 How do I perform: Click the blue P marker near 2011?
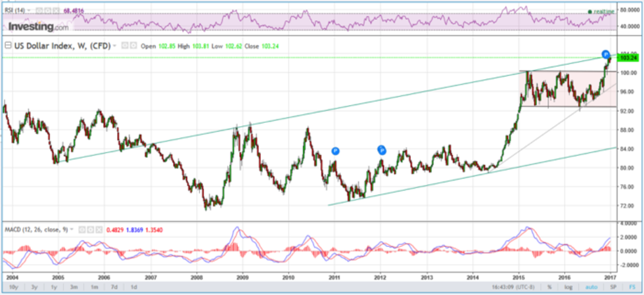pos(335,151)
